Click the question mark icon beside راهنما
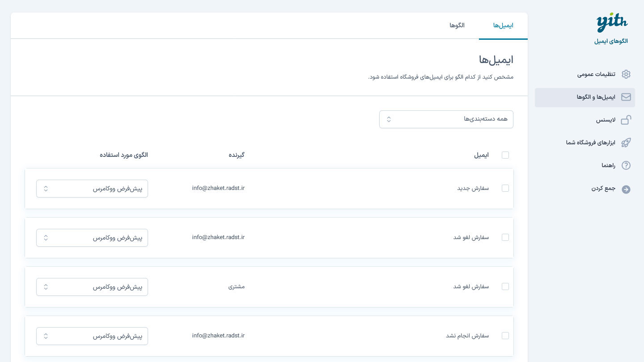 (626, 165)
